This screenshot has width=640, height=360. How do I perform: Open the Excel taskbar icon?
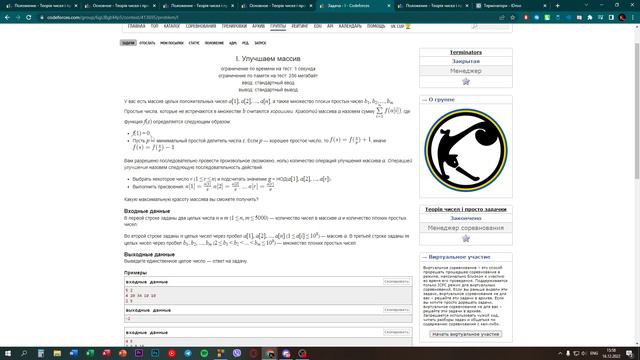90,353
